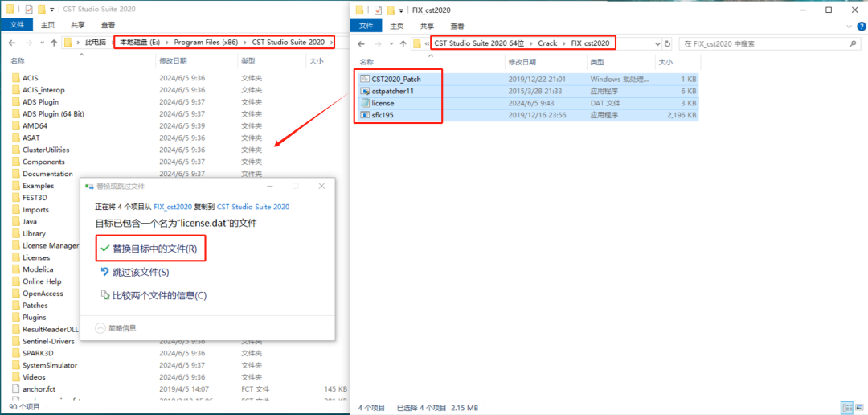Sort by 名称 column in left window
The width and height of the screenshot is (868, 415).
pyautogui.click(x=18, y=61)
